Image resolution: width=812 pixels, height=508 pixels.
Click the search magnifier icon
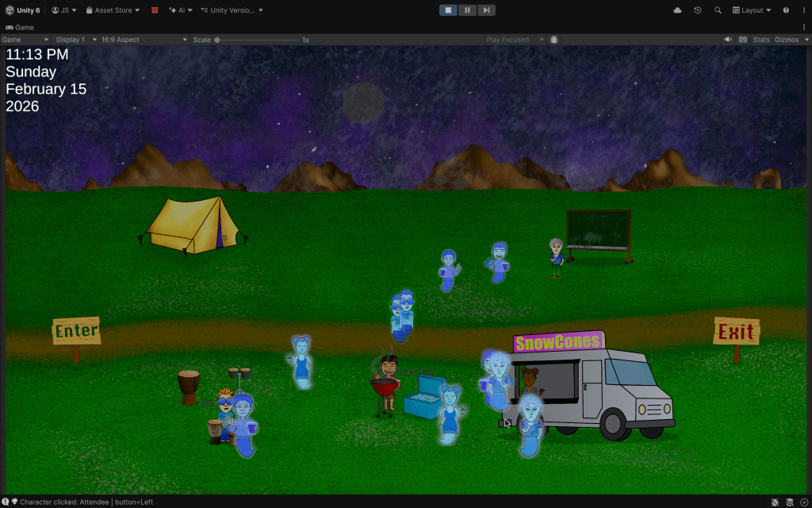[718, 10]
